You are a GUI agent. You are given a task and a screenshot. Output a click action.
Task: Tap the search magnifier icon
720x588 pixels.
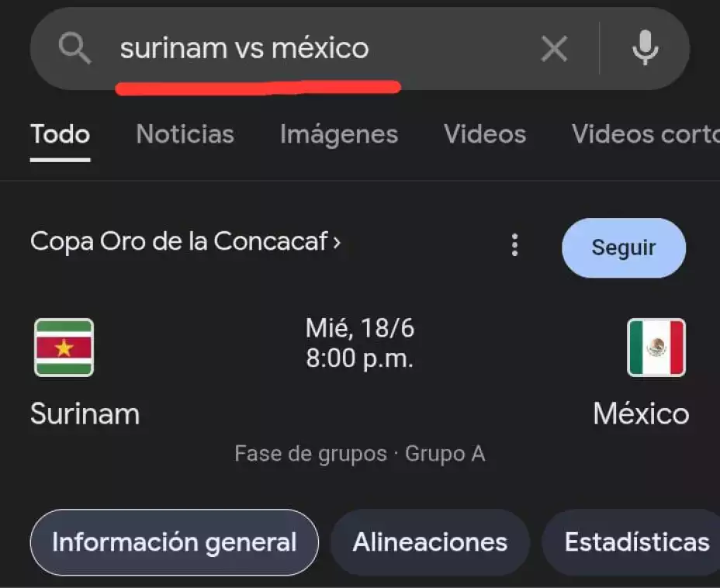(74, 49)
